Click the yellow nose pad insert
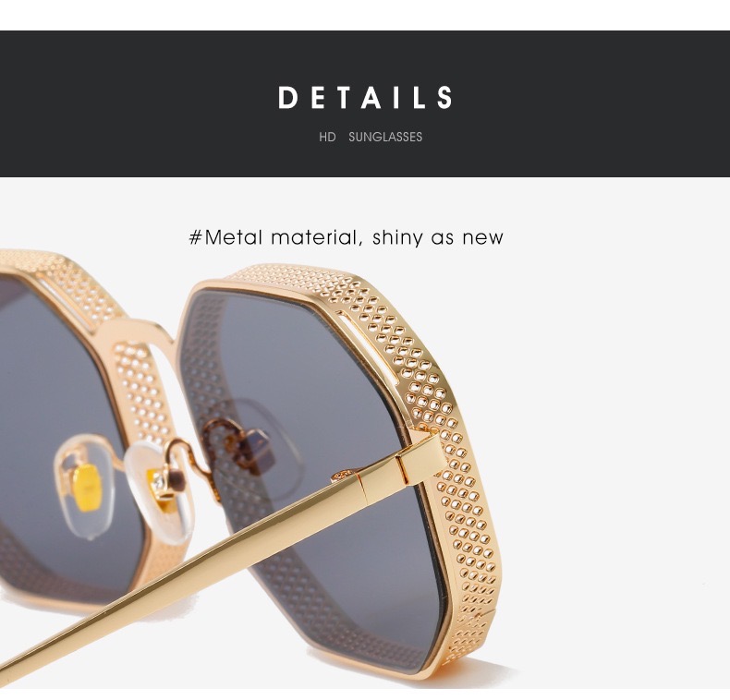The image size is (730, 700). click(x=87, y=488)
